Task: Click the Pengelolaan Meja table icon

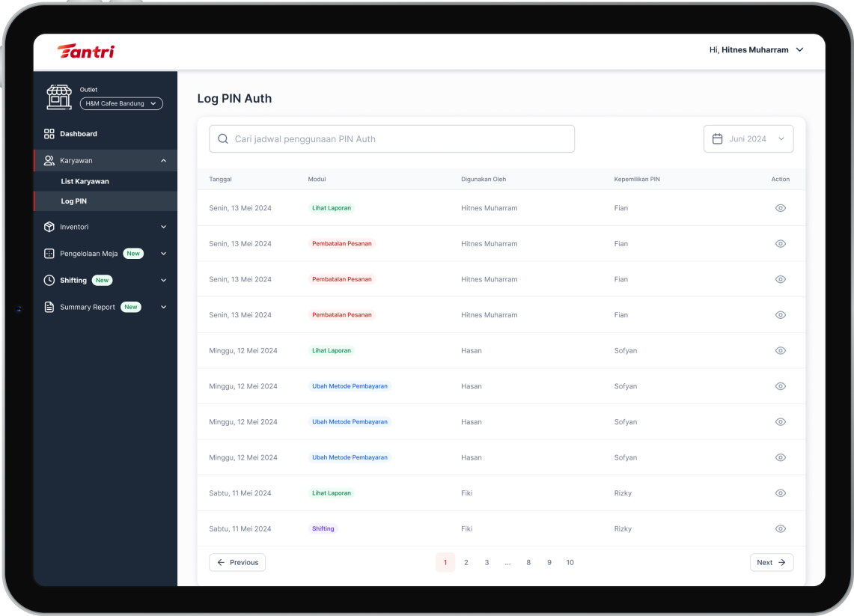Action: pos(49,253)
